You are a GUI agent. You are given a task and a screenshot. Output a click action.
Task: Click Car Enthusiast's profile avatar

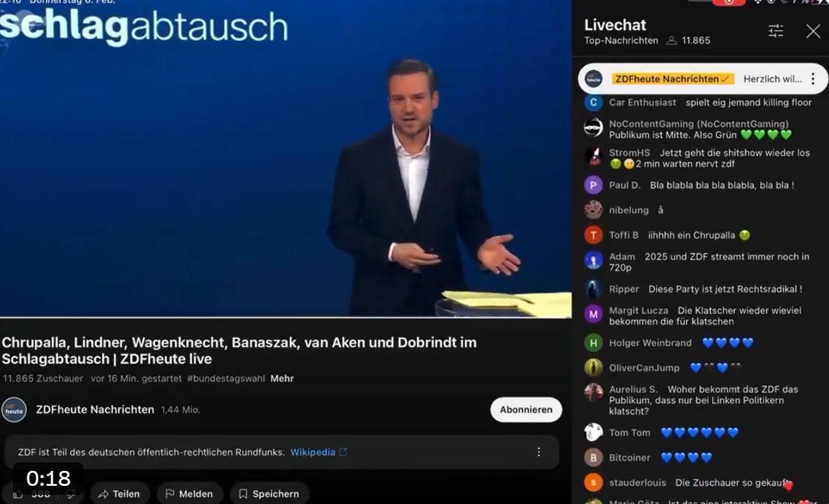[x=593, y=103]
